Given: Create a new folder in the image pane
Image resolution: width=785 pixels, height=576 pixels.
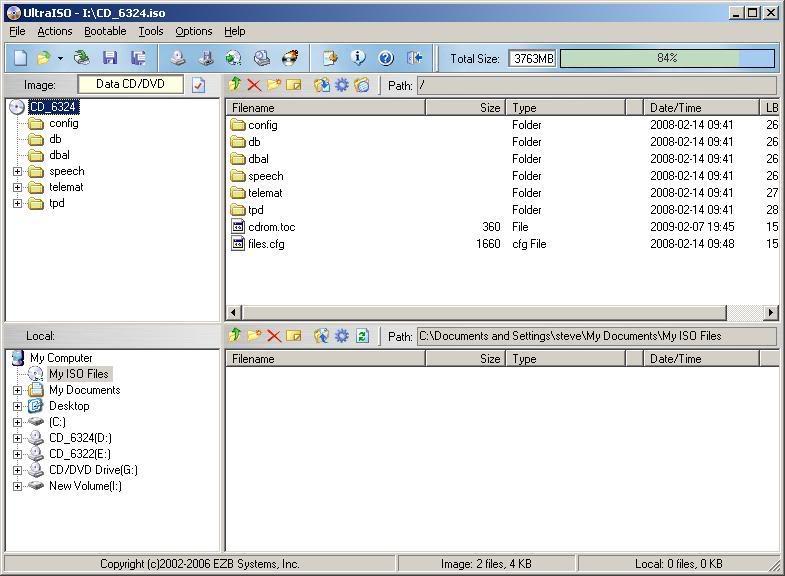Looking at the screenshot, I should click(274, 85).
